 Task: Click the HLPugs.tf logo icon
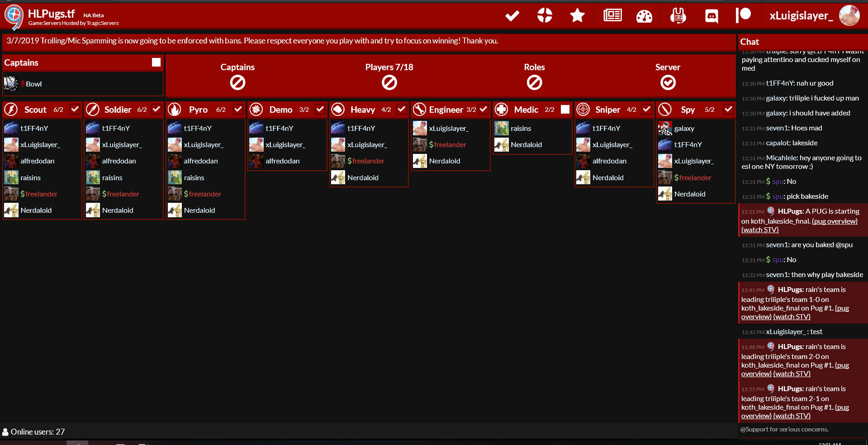[14, 17]
